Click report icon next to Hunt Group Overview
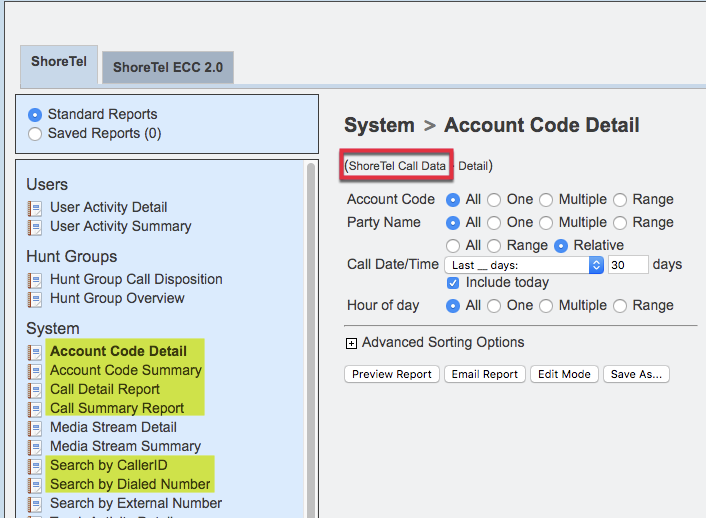The image size is (706, 518). pyautogui.click(x=35, y=299)
